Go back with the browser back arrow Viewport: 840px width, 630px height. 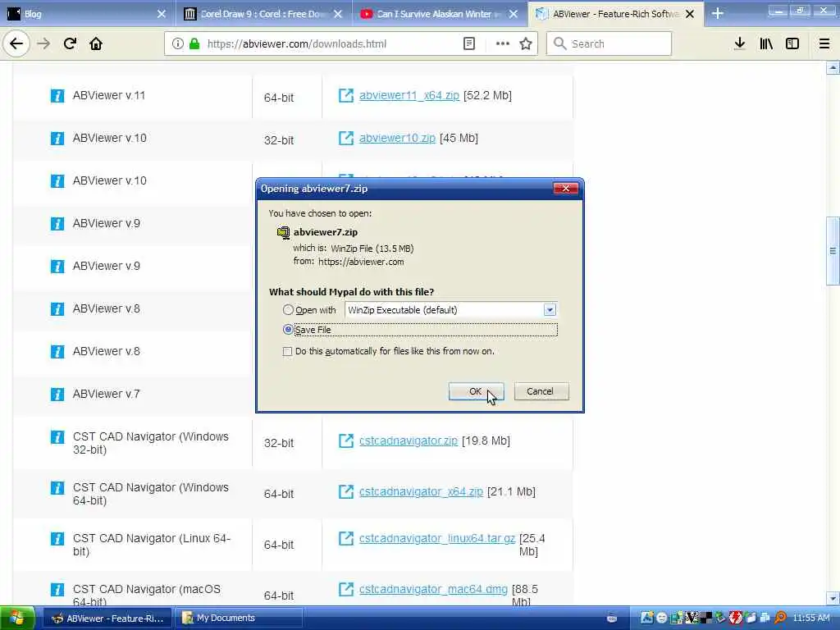click(x=16, y=43)
